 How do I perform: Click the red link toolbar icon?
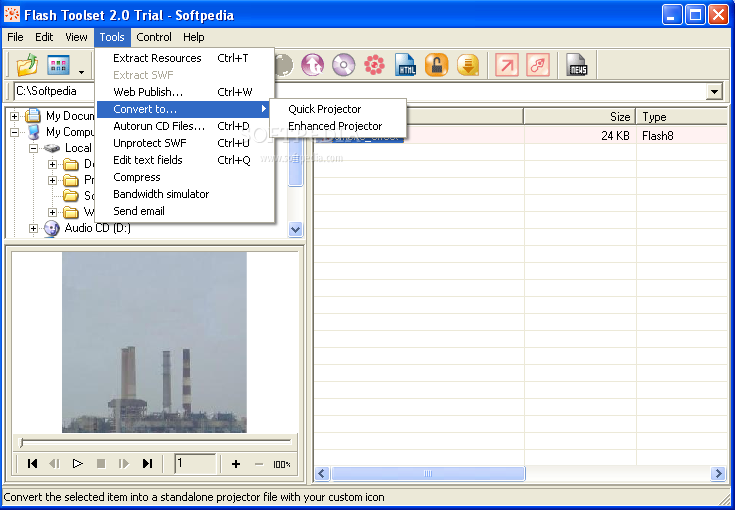click(x=538, y=65)
